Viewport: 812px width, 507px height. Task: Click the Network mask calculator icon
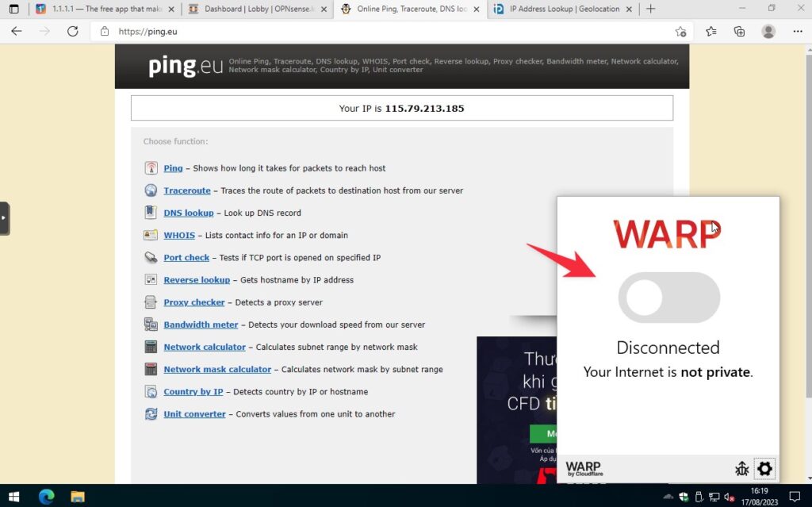151,369
